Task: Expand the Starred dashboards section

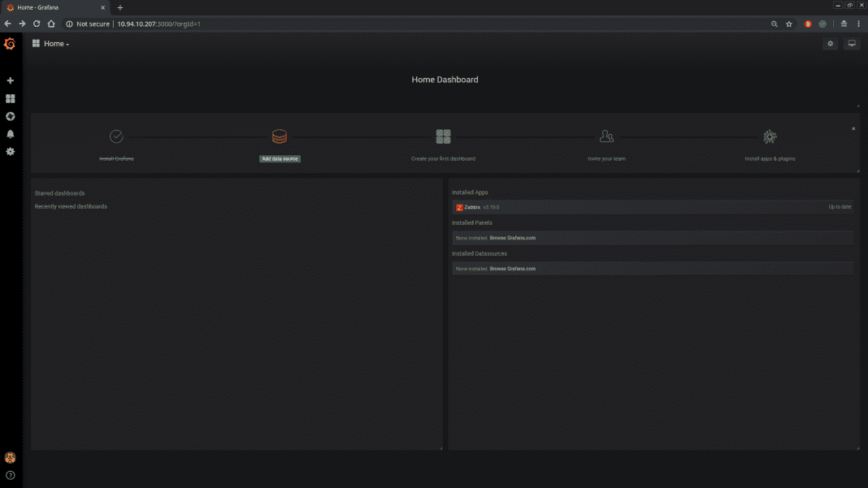Action: [x=60, y=192]
